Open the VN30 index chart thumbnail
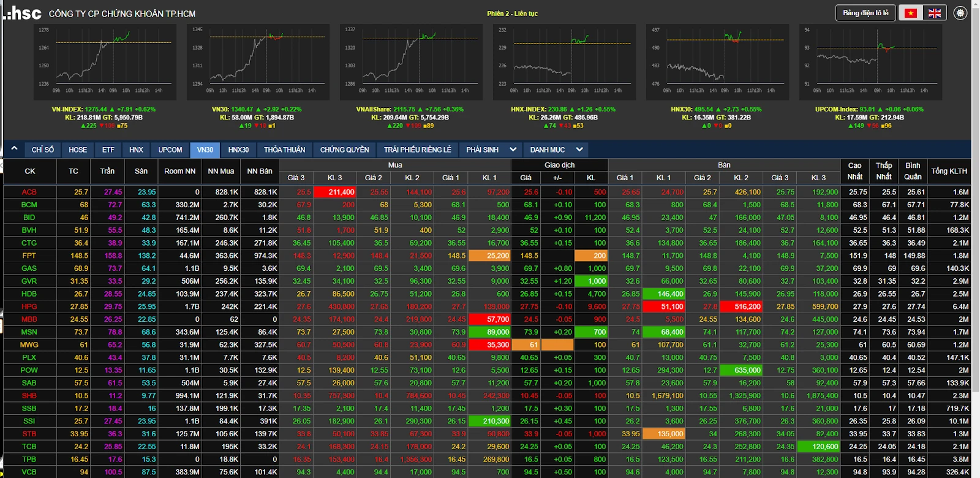The height and width of the screenshot is (478, 980). [258, 62]
